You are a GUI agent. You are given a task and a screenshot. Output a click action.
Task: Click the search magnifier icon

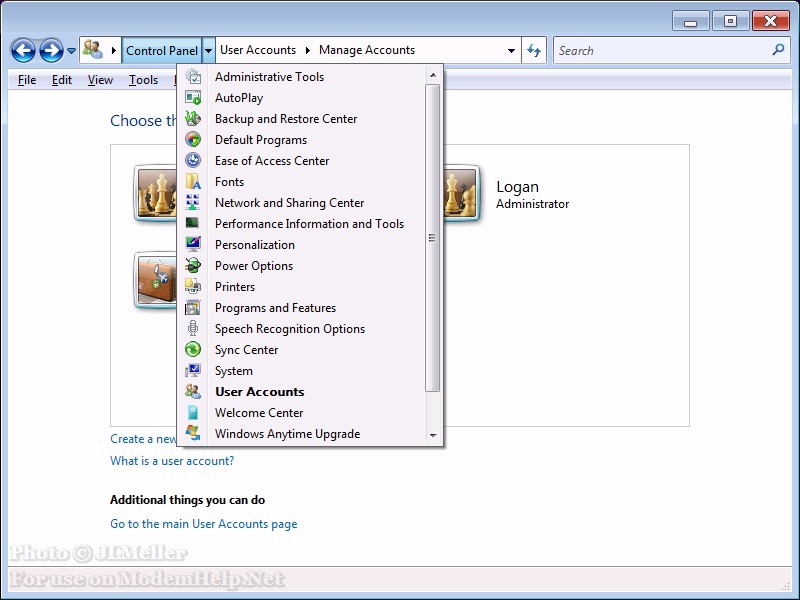point(778,50)
